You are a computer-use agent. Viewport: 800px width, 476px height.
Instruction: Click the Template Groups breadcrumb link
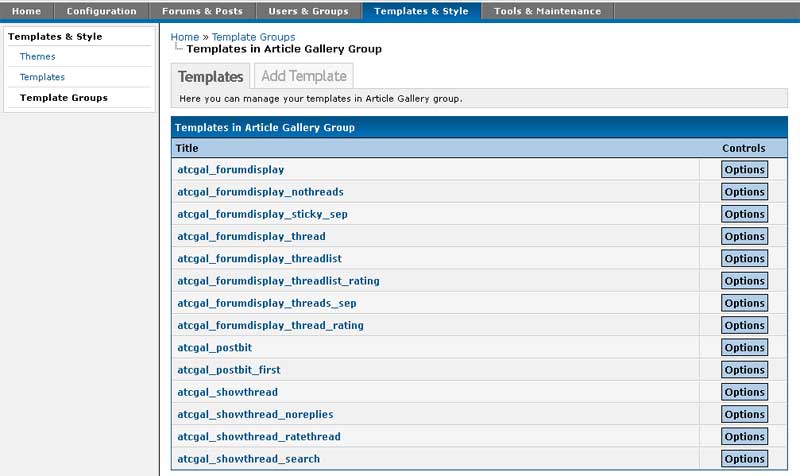[253, 37]
